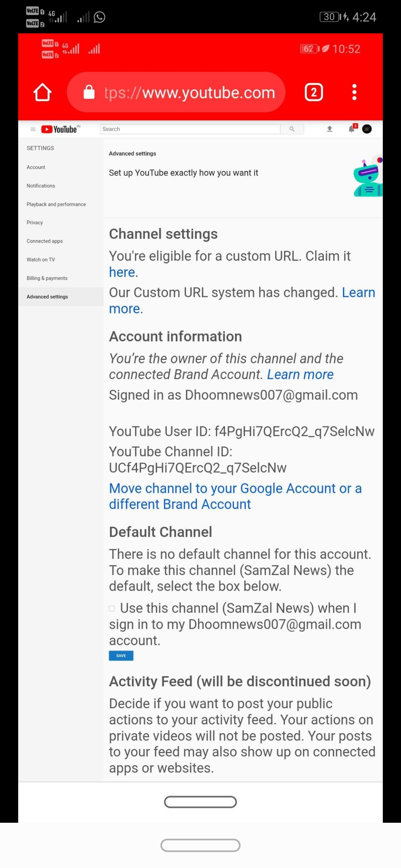Screen dimensions: 401x868
Task: Tap the 4:24 status bar clock
Action: 364,17
